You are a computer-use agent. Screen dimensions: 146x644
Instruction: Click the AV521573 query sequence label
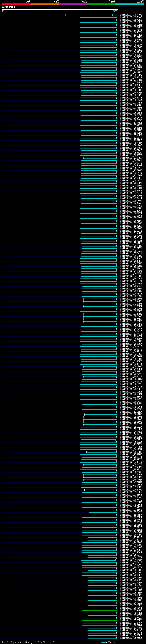coord(8,7)
